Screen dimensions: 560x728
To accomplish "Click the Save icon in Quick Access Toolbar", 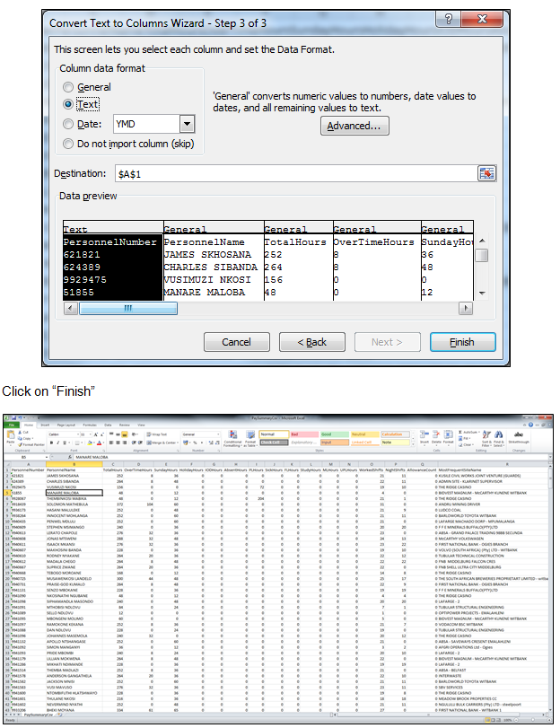I will point(14,417).
